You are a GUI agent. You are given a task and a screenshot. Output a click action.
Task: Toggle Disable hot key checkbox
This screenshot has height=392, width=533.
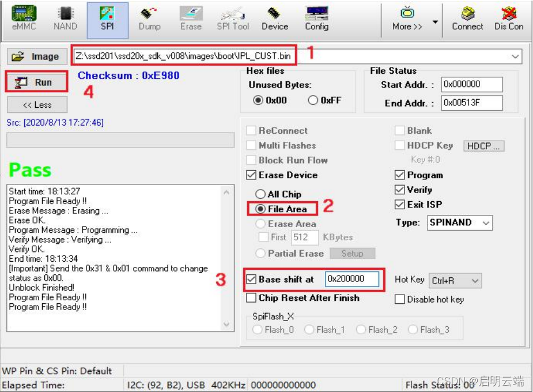(x=400, y=300)
